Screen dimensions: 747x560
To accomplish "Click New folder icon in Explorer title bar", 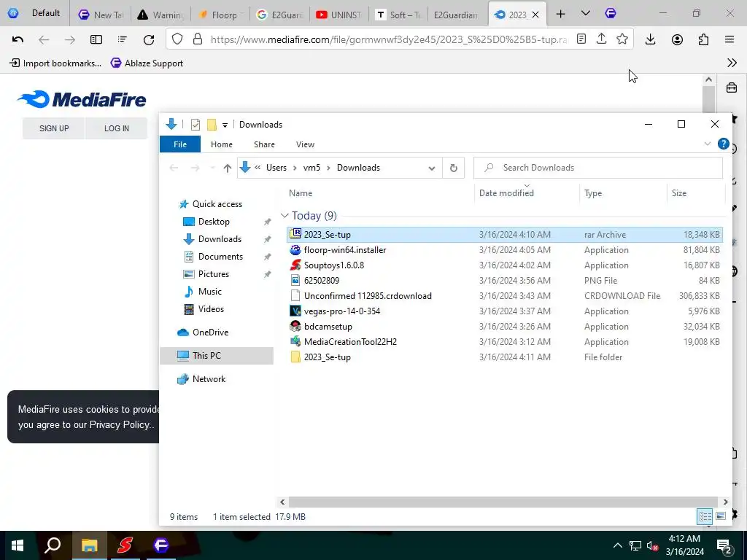I will (212, 124).
